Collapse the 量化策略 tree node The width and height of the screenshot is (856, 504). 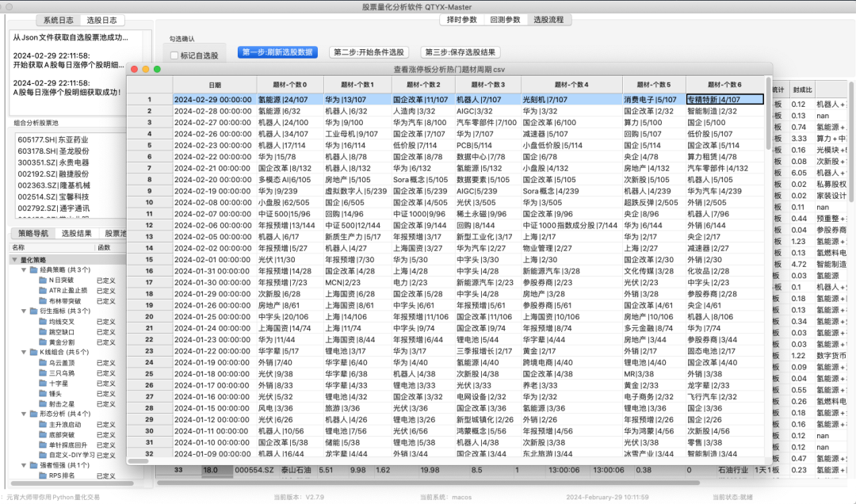[13, 259]
